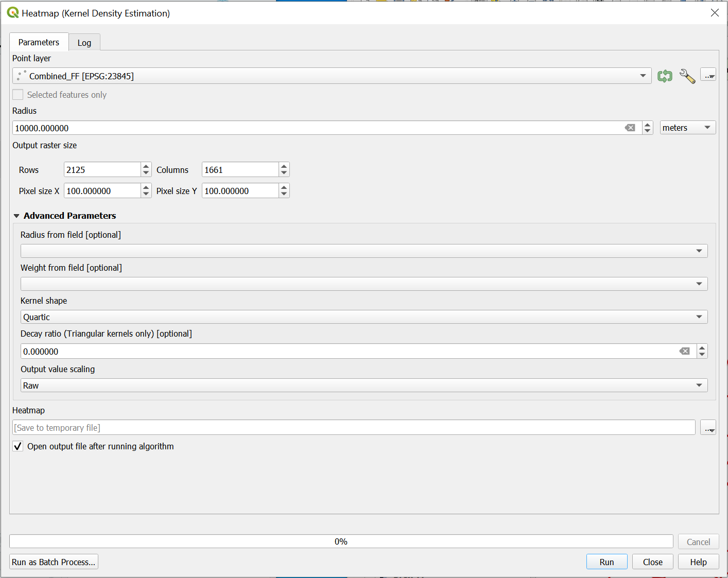Click the 0% progress bar
Image resolution: width=728 pixels, height=578 pixels.
(x=341, y=541)
